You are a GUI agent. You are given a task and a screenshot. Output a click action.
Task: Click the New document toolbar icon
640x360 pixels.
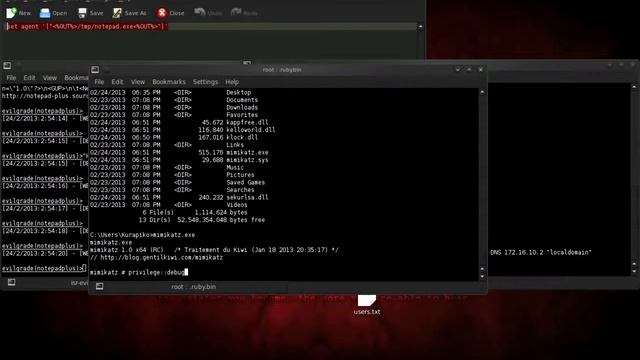tap(11, 13)
